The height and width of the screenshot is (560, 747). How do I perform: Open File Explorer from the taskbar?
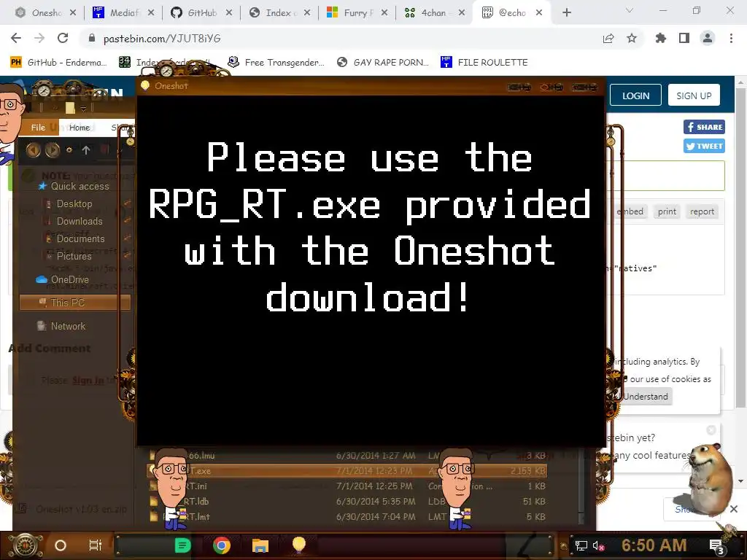pos(260,545)
